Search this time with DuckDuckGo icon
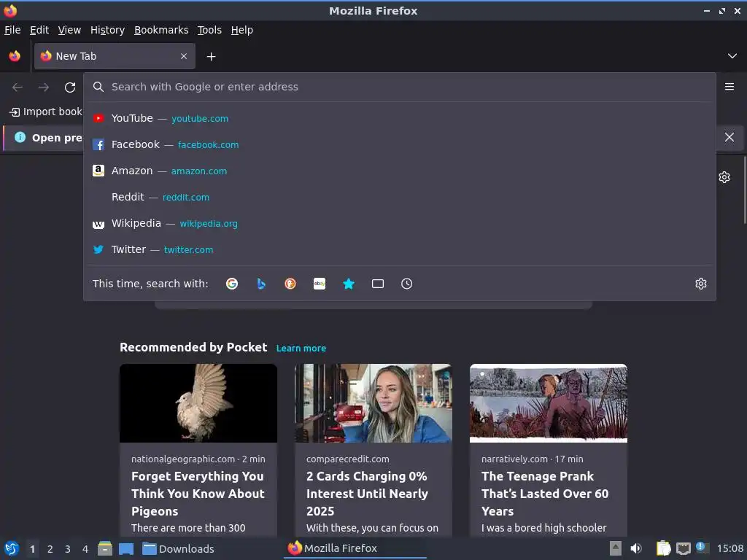 tap(290, 284)
